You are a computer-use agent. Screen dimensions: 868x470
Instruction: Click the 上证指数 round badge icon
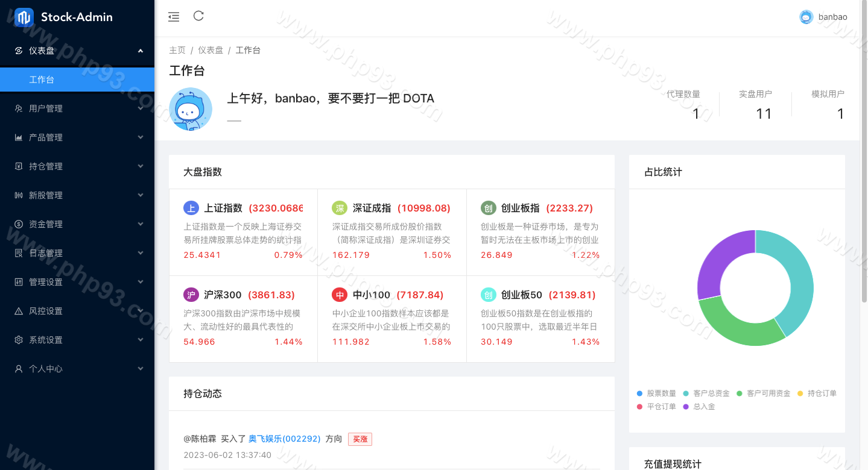(x=191, y=208)
